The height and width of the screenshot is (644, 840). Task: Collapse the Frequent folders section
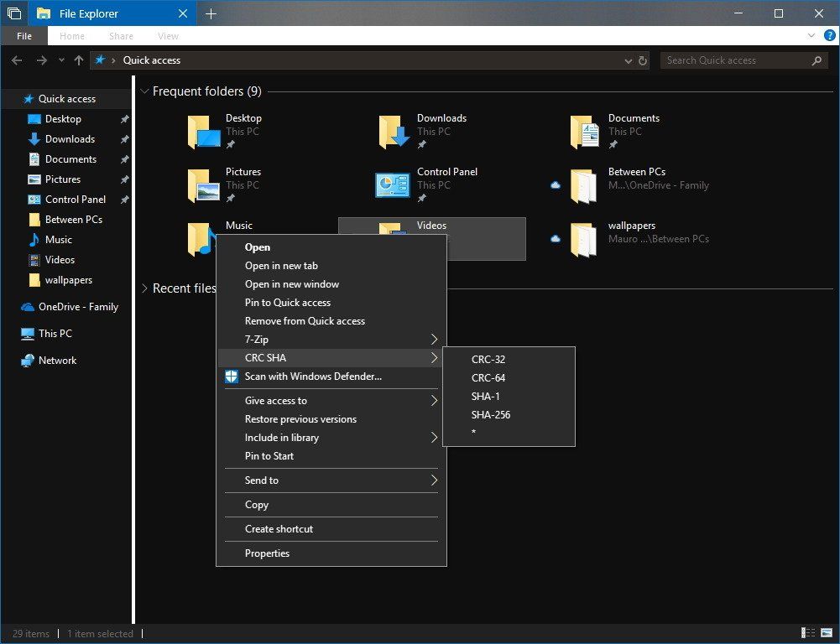pyautogui.click(x=145, y=91)
